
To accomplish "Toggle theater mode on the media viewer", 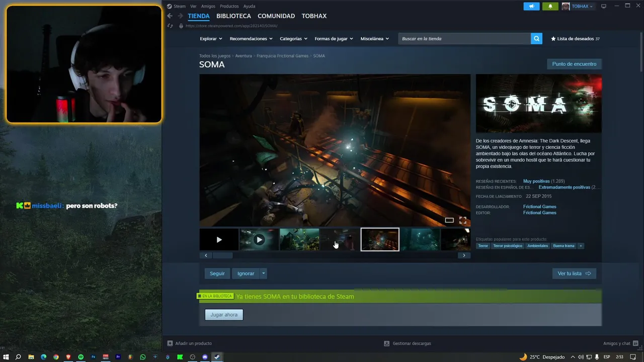I will point(449,220).
